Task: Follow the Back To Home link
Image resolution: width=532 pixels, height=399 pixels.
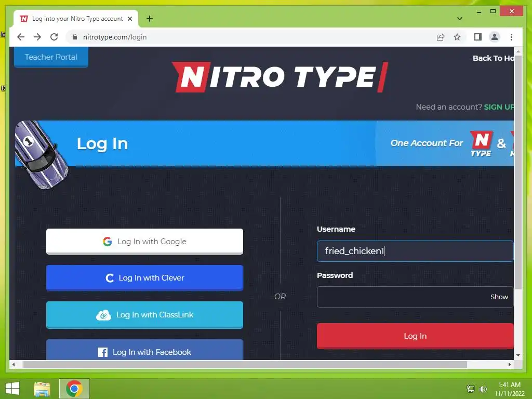Action: [x=494, y=58]
